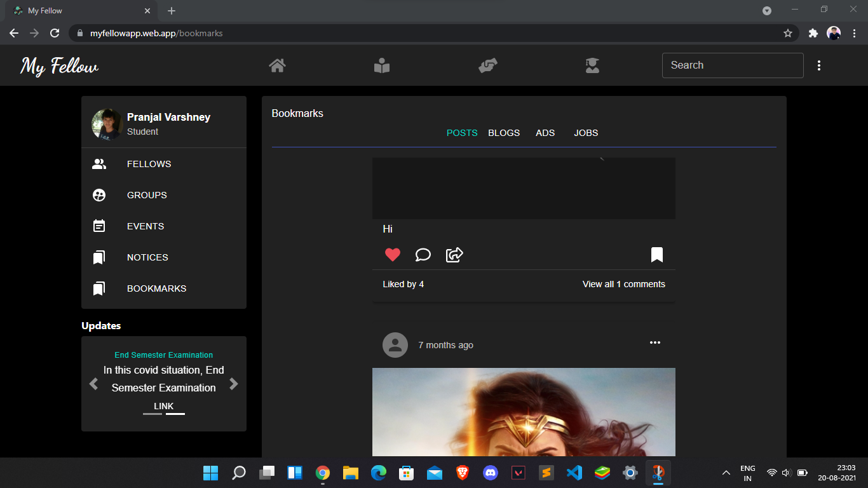Open Chrome extensions puzzle icon
The width and height of the screenshot is (868, 488).
pos(813,33)
